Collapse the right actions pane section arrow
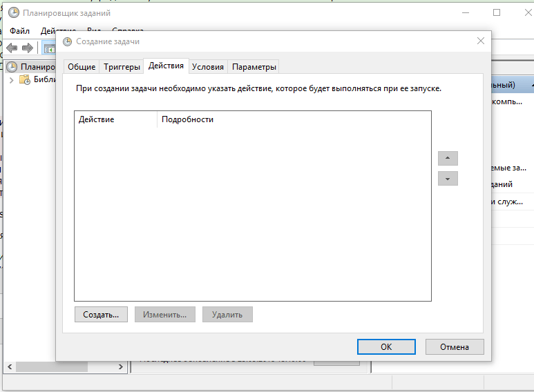Image resolution: width=534 pixels, height=392 pixels. pyautogui.click(x=532, y=85)
